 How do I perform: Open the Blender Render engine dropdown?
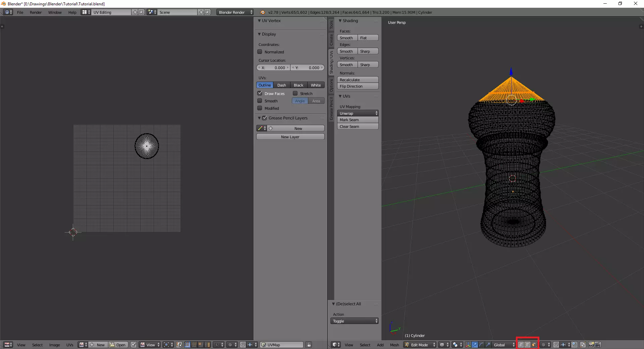tap(235, 12)
